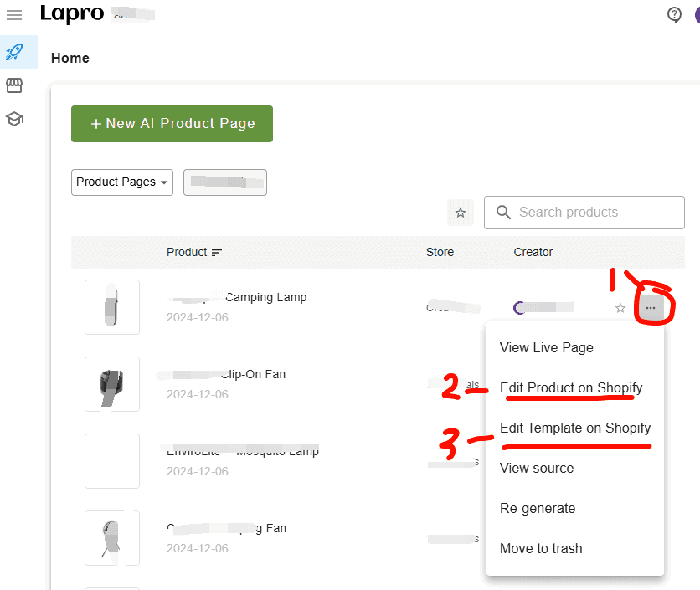Click the graduation cap learning icon

click(x=14, y=118)
